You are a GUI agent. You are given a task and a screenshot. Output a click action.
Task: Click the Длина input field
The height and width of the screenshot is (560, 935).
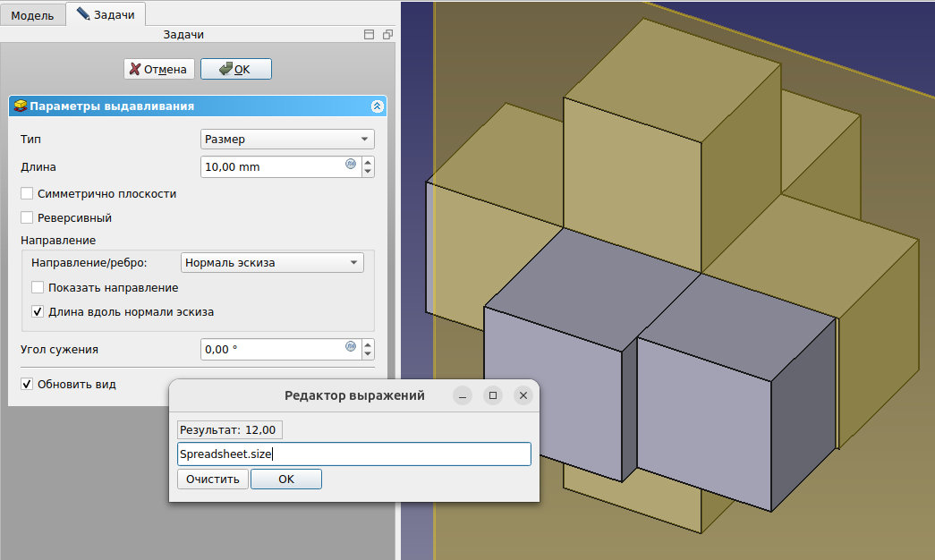(279, 167)
